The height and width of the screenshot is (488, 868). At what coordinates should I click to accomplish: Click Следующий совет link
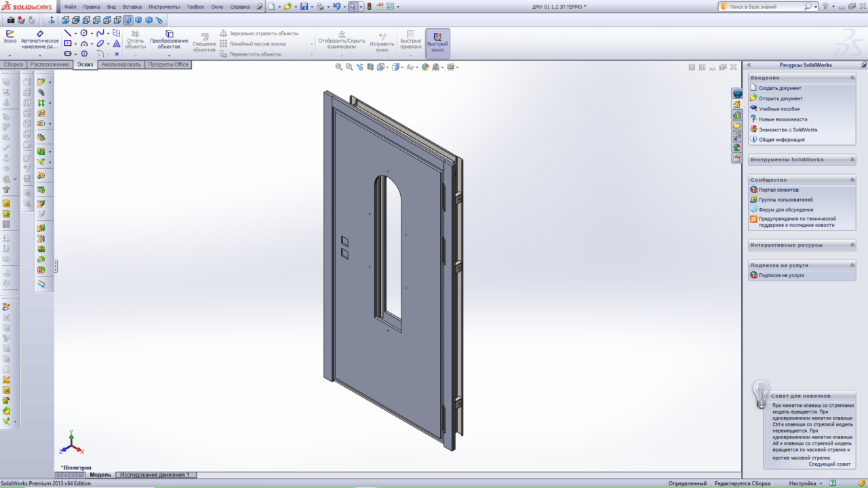pyautogui.click(x=829, y=464)
